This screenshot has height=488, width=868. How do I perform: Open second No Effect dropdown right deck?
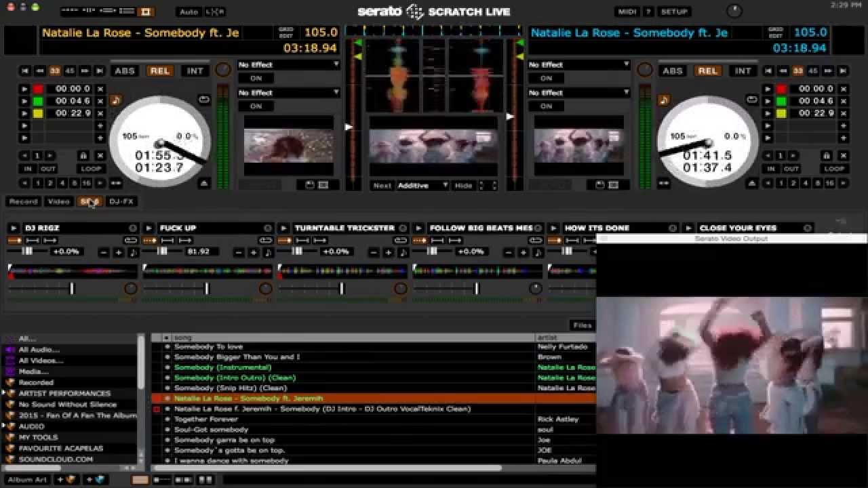tap(579, 92)
